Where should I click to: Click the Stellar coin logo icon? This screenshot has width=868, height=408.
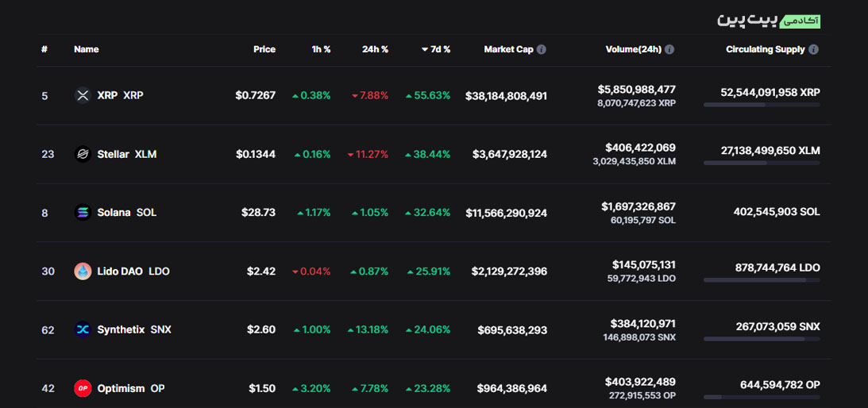pos(83,154)
